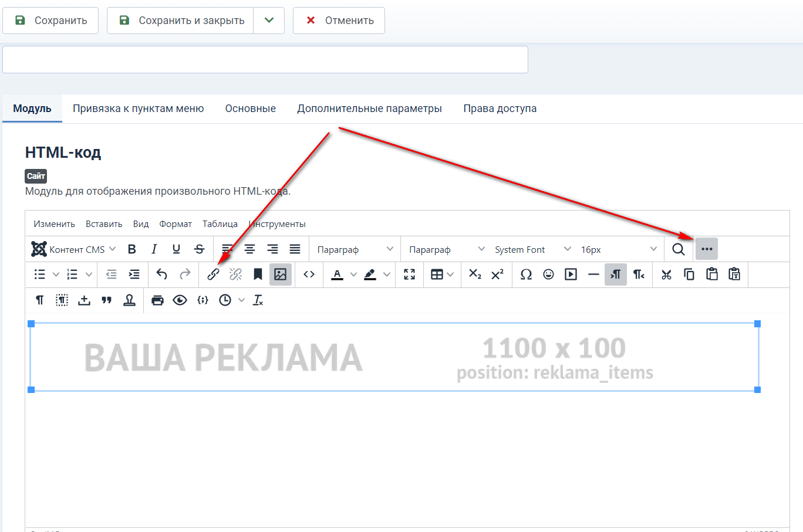Toggle bold formatting
This screenshot has height=532, width=803.
[x=132, y=249]
